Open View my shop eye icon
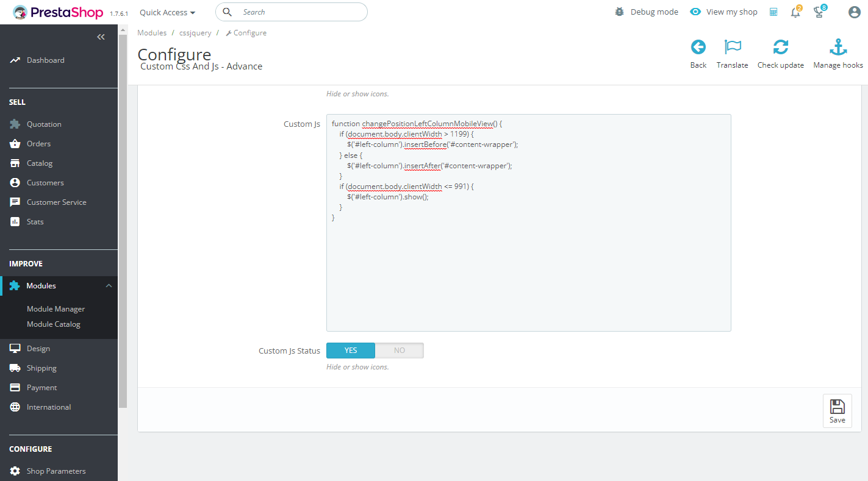Screen dimensions: 868x481 (695, 12)
